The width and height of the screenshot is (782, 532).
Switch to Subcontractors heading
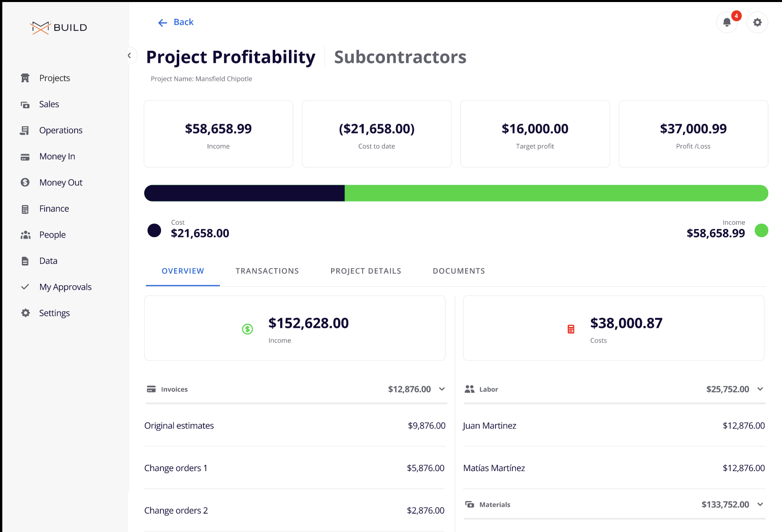click(x=400, y=57)
